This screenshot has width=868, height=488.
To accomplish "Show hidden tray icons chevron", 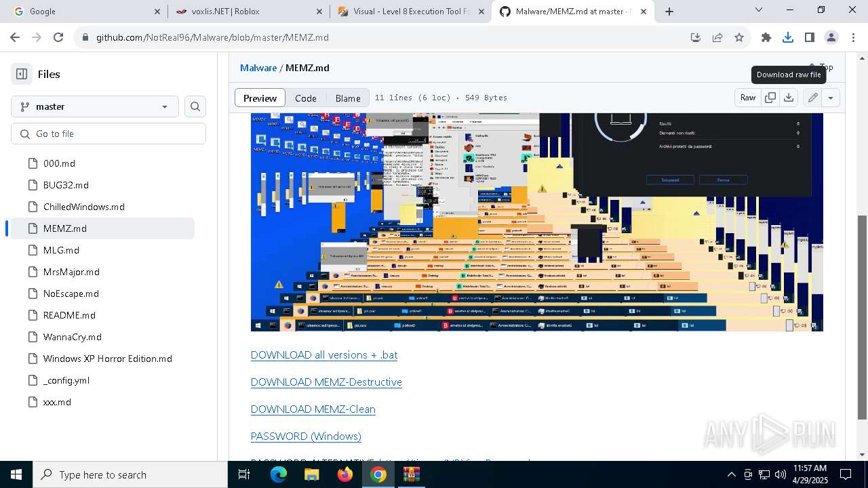I will (731, 474).
